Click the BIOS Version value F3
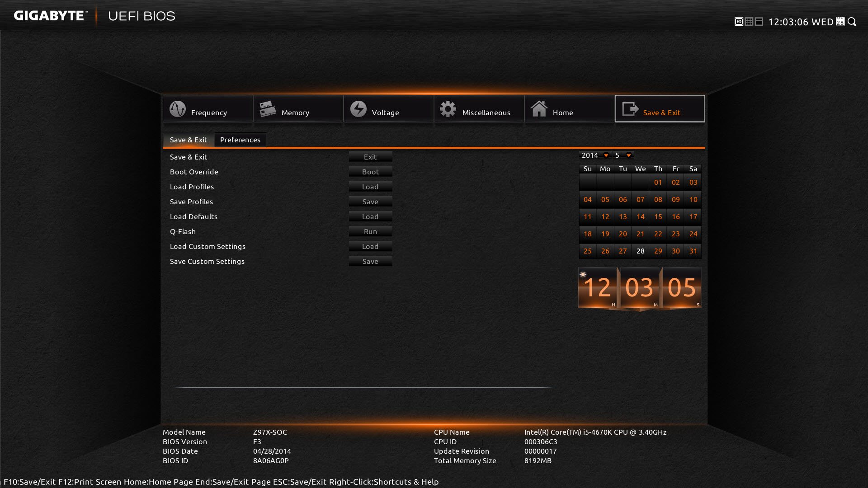The width and height of the screenshot is (868, 488). coord(257,441)
